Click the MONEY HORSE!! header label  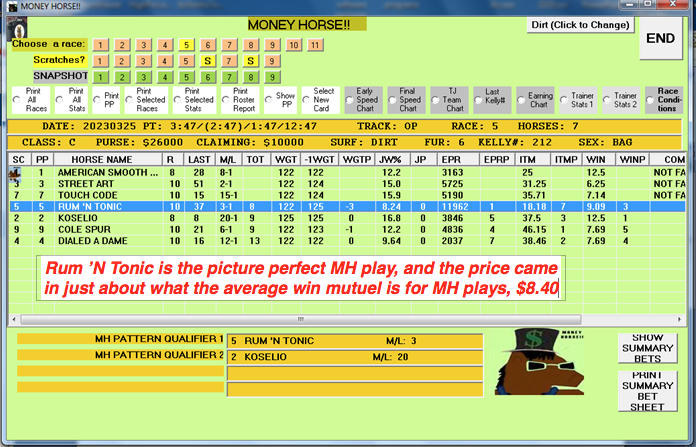pyautogui.click(x=307, y=24)
